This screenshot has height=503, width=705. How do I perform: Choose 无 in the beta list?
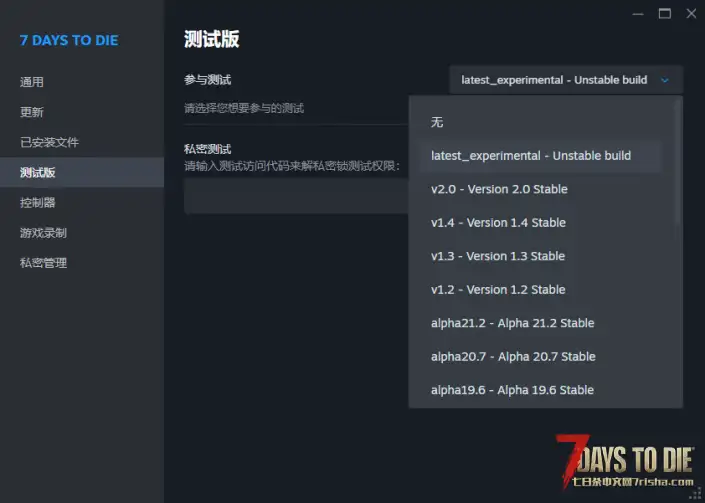540,122
